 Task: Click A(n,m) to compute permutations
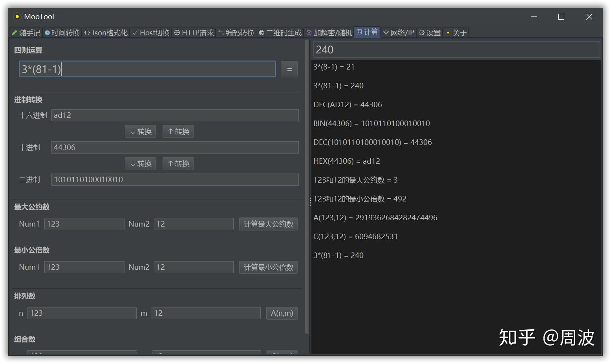(282, 313)
